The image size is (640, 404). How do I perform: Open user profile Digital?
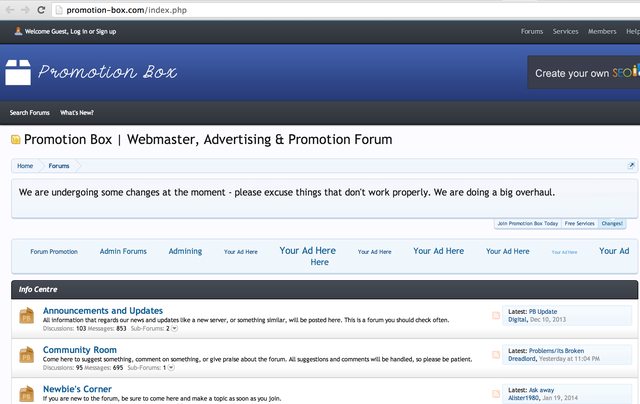tap(517, 320)
